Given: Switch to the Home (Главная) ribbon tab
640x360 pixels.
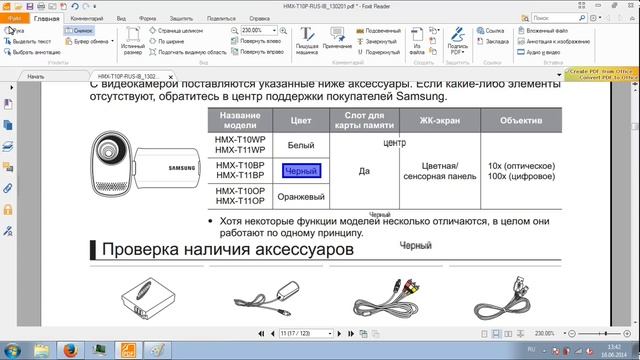Looking at the screenshot, I should (x=47, y=18).
